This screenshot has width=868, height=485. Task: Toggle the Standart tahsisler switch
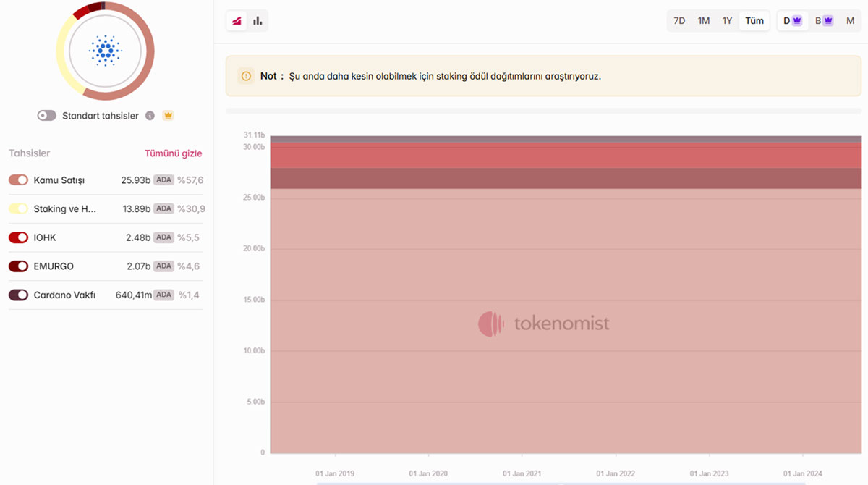(47, 116)
